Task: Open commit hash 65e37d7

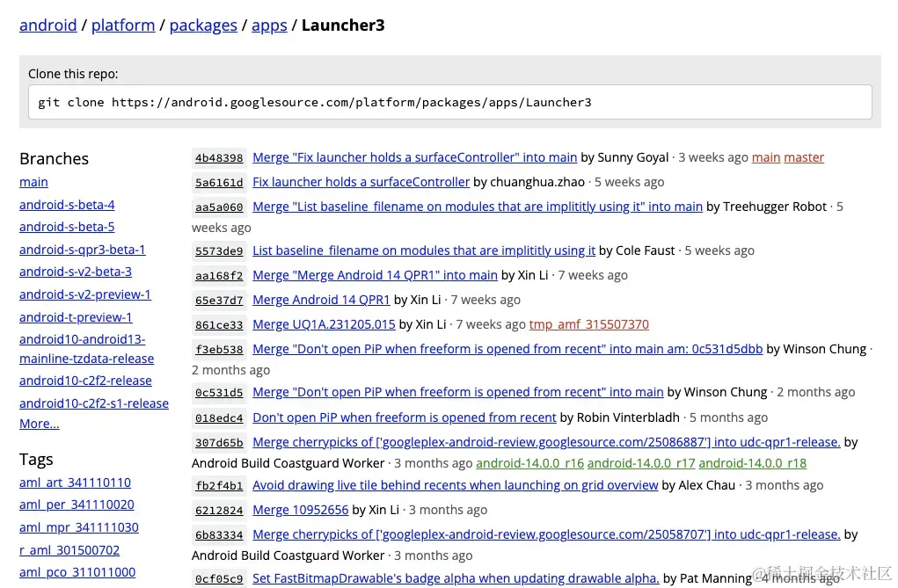Action: click(219, 300)
